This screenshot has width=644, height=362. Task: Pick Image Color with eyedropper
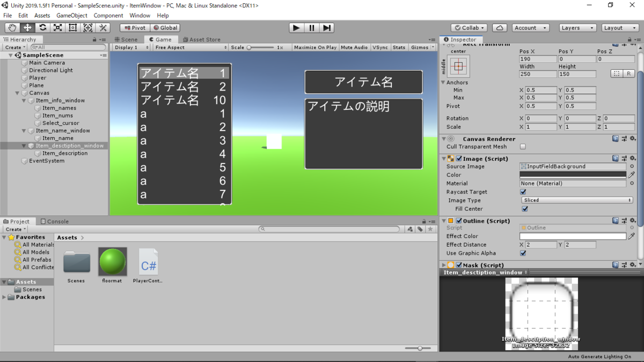click(632, 175)
